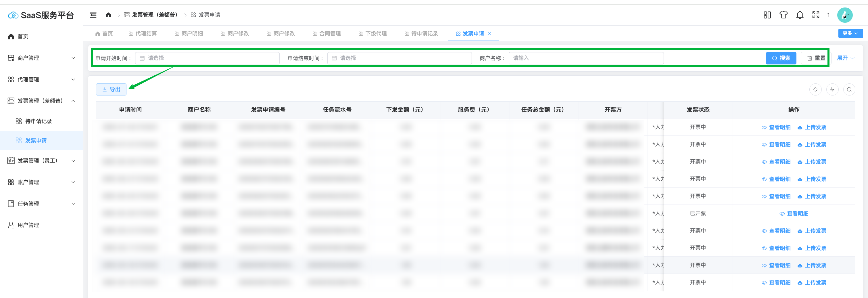Screen dimensions: 868x298
Task: Open table column settings icon
Action: 832,89
